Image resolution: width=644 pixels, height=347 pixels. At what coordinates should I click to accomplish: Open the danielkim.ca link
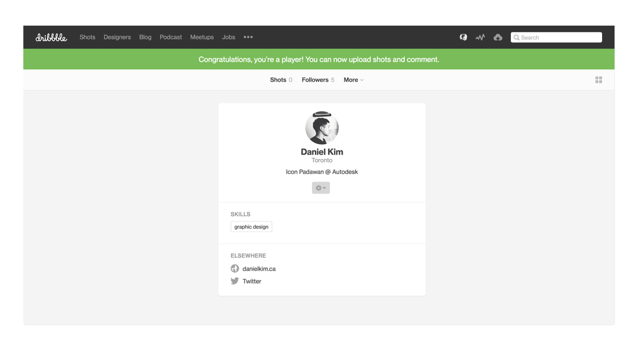point(259,269)
